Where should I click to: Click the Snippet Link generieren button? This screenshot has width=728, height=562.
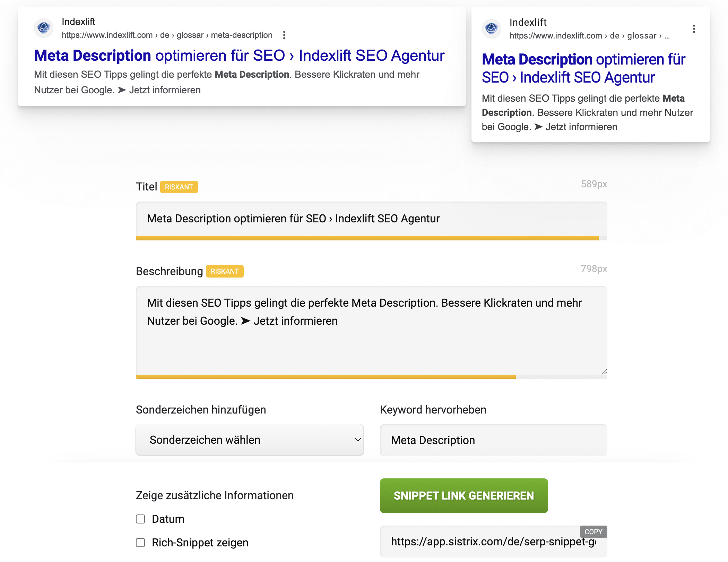point(464,496)
